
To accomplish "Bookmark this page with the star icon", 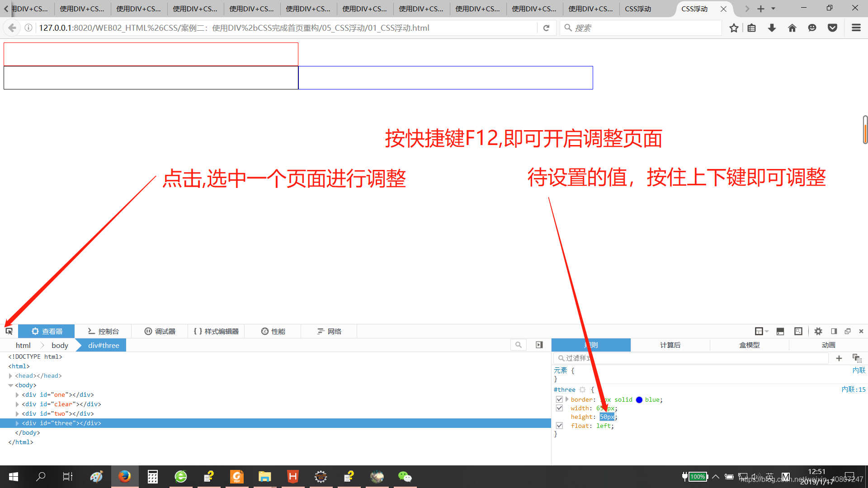I will click(734, 28).
